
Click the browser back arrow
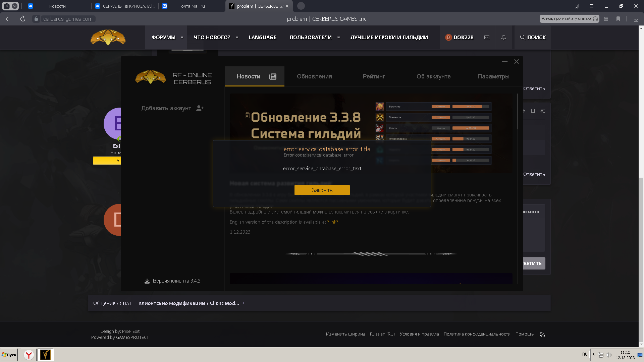8,19
